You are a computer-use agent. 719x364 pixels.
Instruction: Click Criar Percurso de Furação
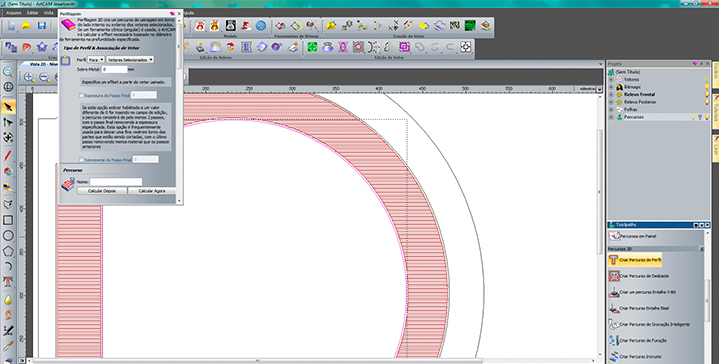point(638,341)
